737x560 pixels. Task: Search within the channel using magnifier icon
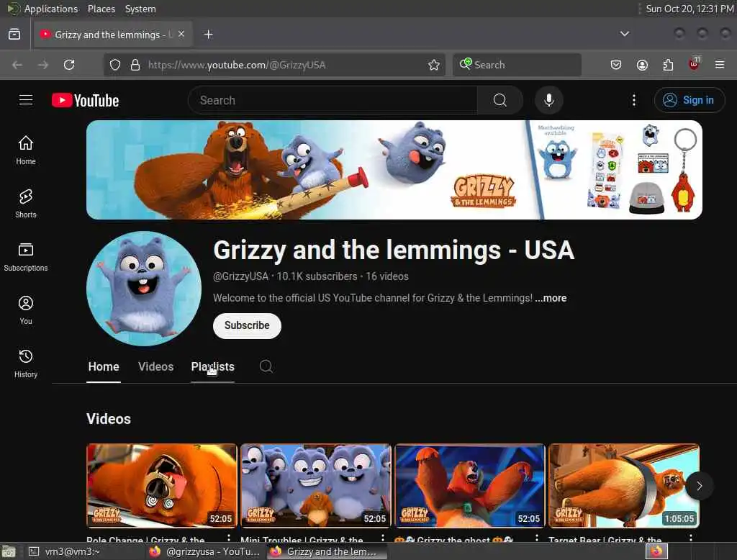tap(266, 366)
